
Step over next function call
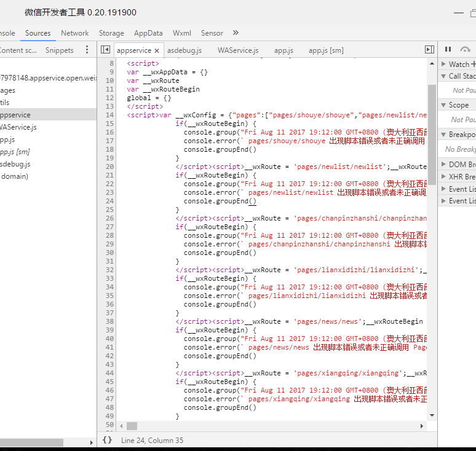(x=465, y=49)
